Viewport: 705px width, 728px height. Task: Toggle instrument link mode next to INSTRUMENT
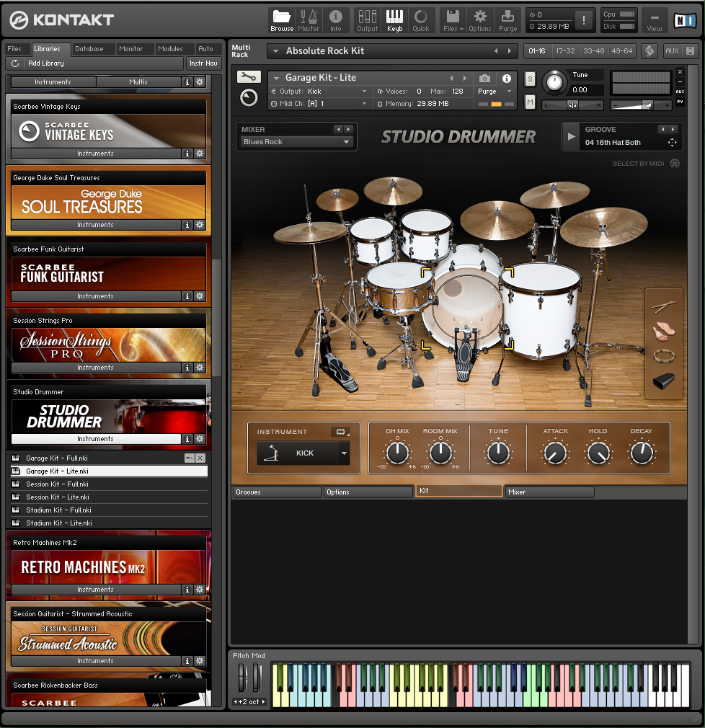(342, 432)
